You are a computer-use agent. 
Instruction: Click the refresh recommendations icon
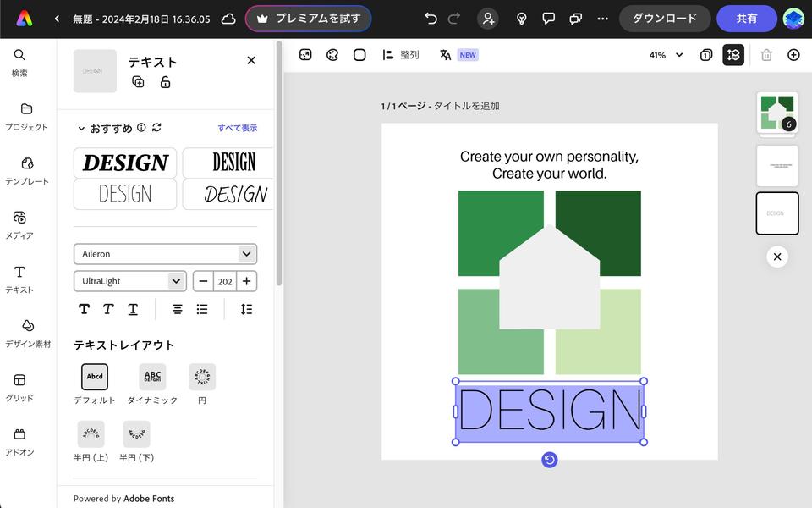tap(156, 128)
